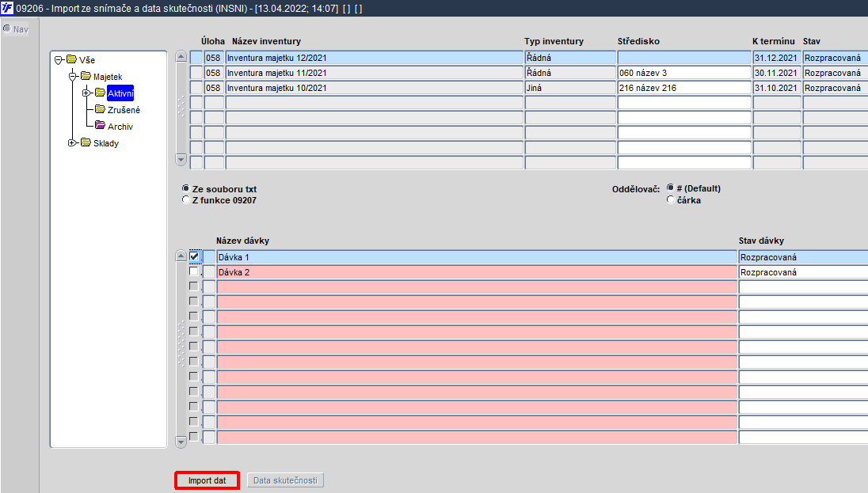Click the Vše root folder icon
868x493 pixels.
(x=71, y=59)
